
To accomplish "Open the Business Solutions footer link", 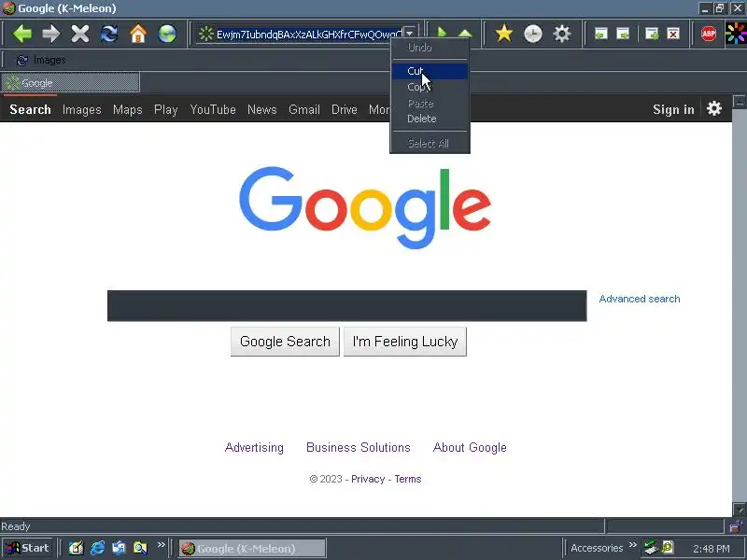I will click(x=359, y=448).
